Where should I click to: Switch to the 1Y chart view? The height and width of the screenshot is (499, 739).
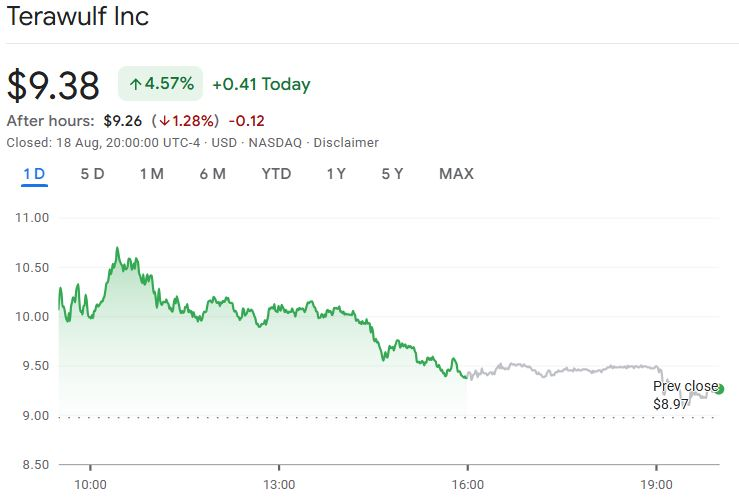point(336,174)
